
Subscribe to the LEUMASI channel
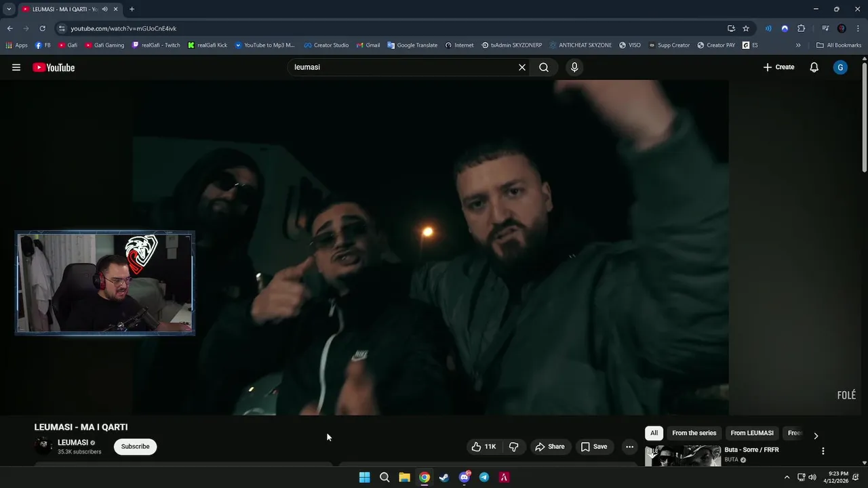coord(135,447)
